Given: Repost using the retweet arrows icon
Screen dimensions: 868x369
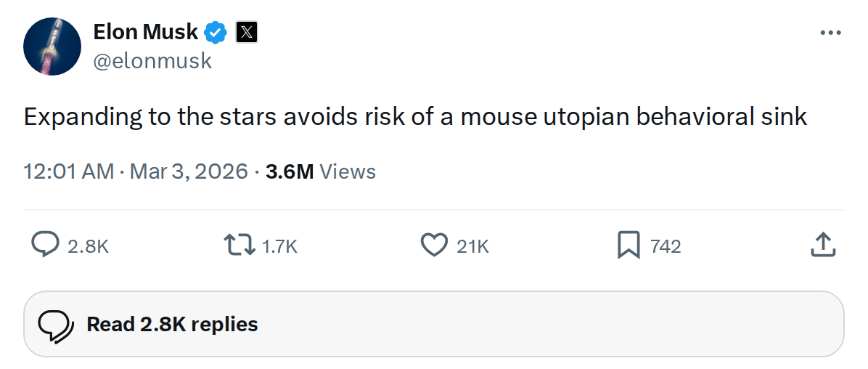Looking at the screenshot, I should click(x=240, y=246).
